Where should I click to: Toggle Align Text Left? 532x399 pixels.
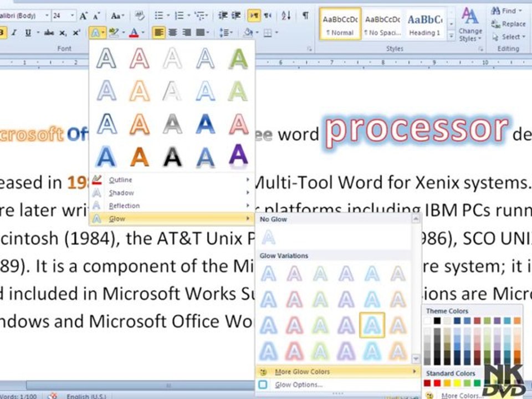pos(159,33)
